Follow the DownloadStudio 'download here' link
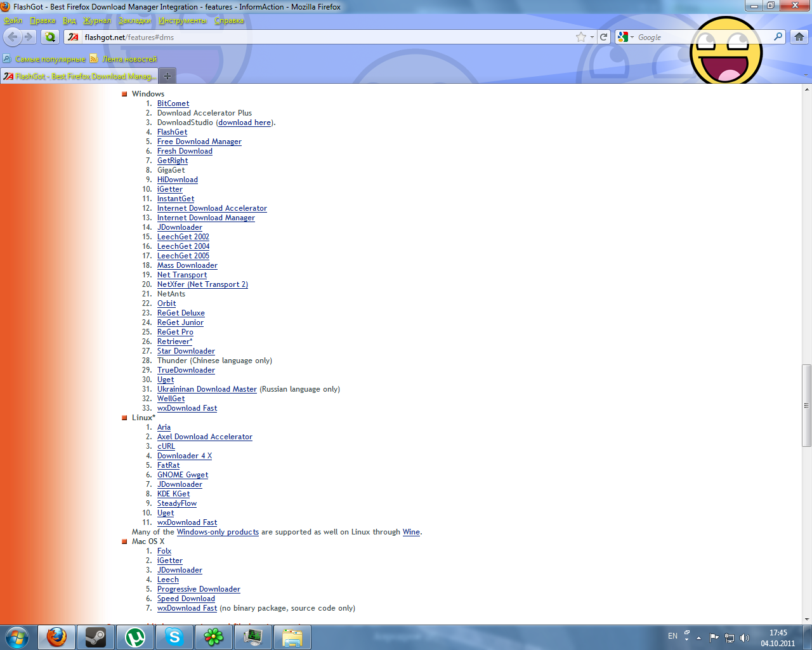 click(245, 123)
